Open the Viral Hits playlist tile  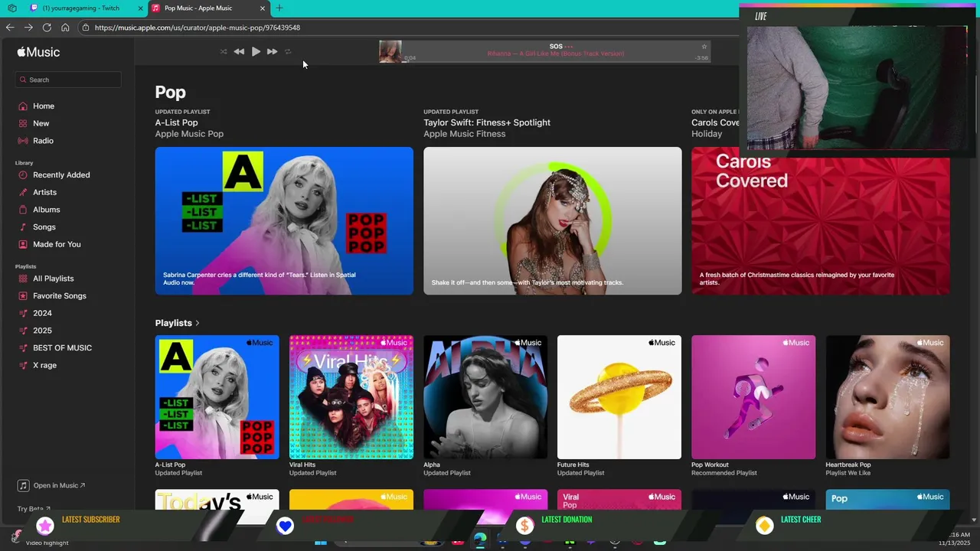pyautogui.click(x=351, y=397)
